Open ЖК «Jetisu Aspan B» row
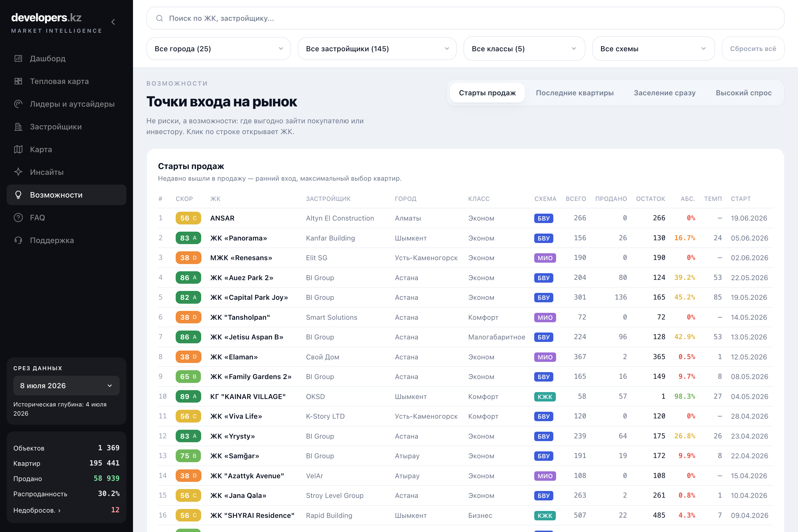 465,337
